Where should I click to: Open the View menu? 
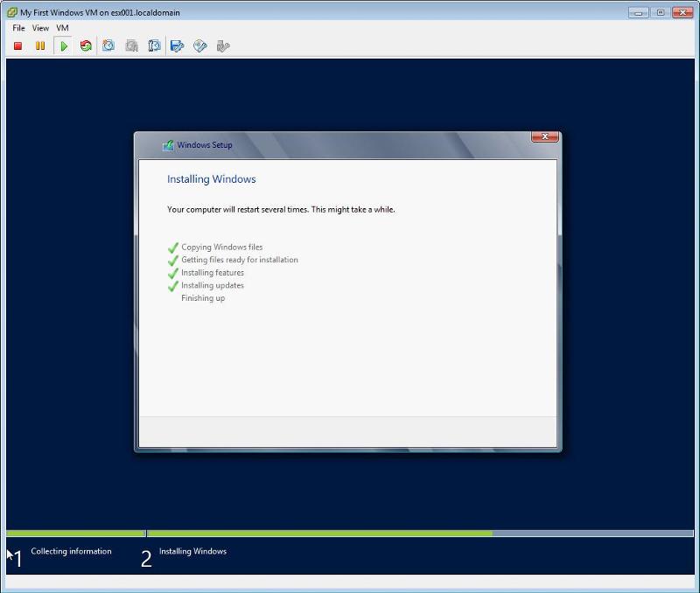coord(40,28)
